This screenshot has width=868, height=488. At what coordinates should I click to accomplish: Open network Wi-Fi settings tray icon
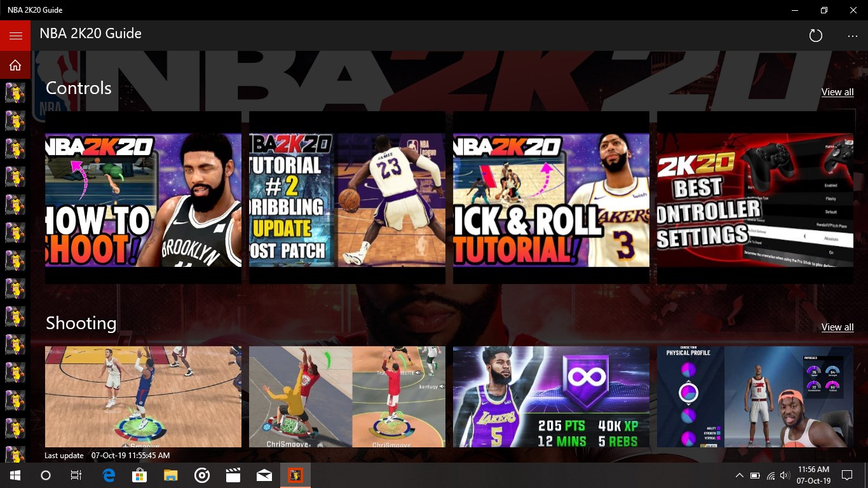click(771, 475)
